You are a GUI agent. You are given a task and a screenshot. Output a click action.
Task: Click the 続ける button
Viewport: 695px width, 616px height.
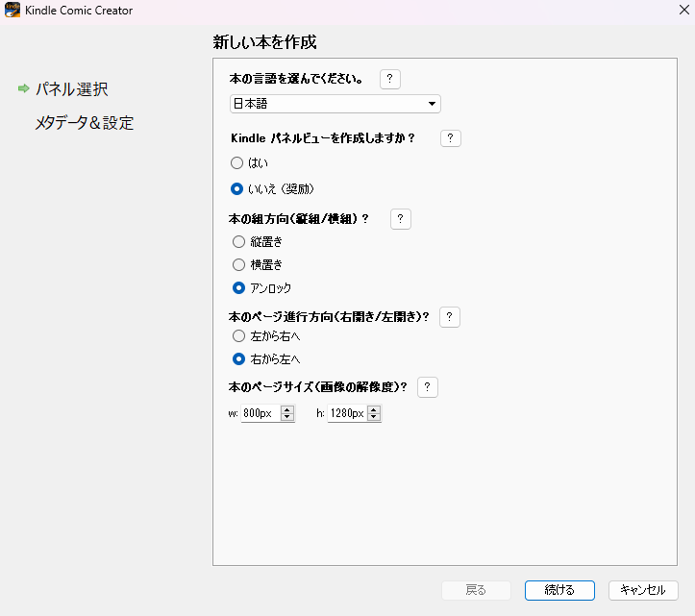(558, 590)
